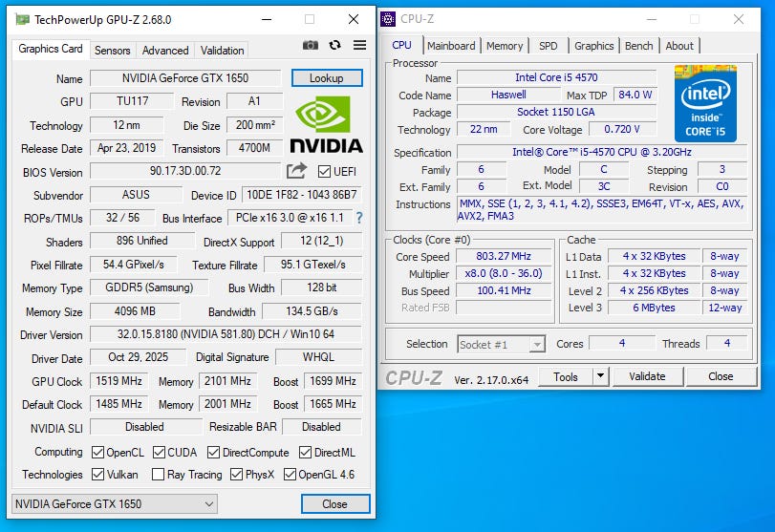Click the CPU Name Intel Core i5 4570

tap(556, 77)
